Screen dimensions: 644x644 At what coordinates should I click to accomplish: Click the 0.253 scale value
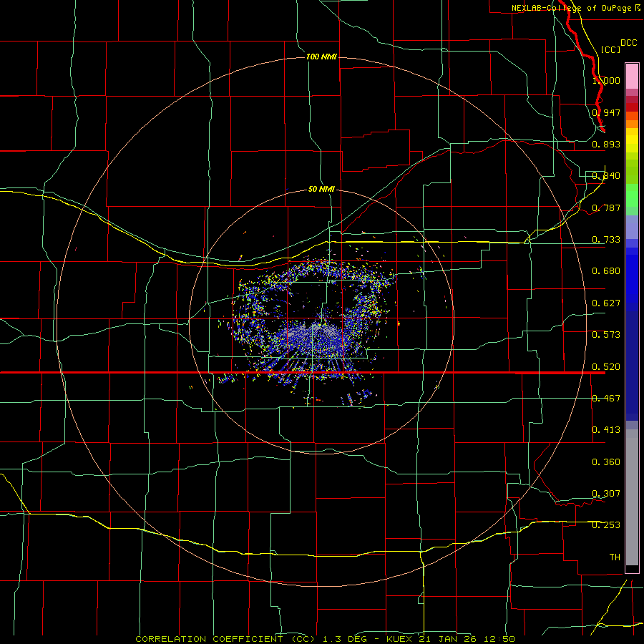pyautogui.click(x=606, y=525)
